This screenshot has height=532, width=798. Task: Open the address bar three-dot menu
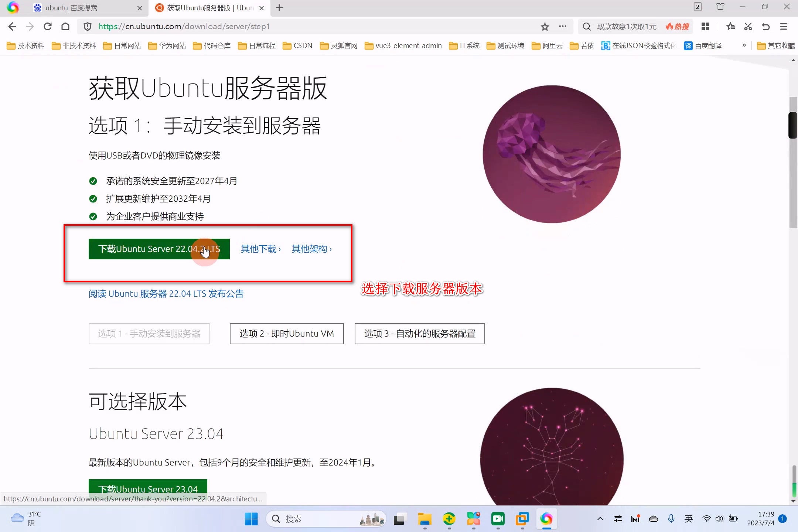click(563, 27)
